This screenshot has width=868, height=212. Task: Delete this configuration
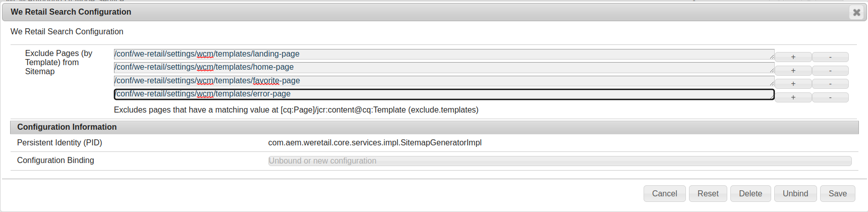pos(750,194)
